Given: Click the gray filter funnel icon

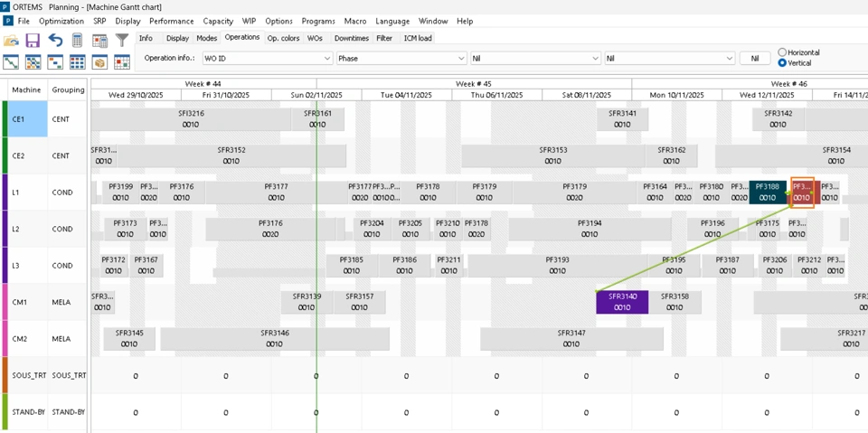Looking at the screenshot, I should (122, 41).
